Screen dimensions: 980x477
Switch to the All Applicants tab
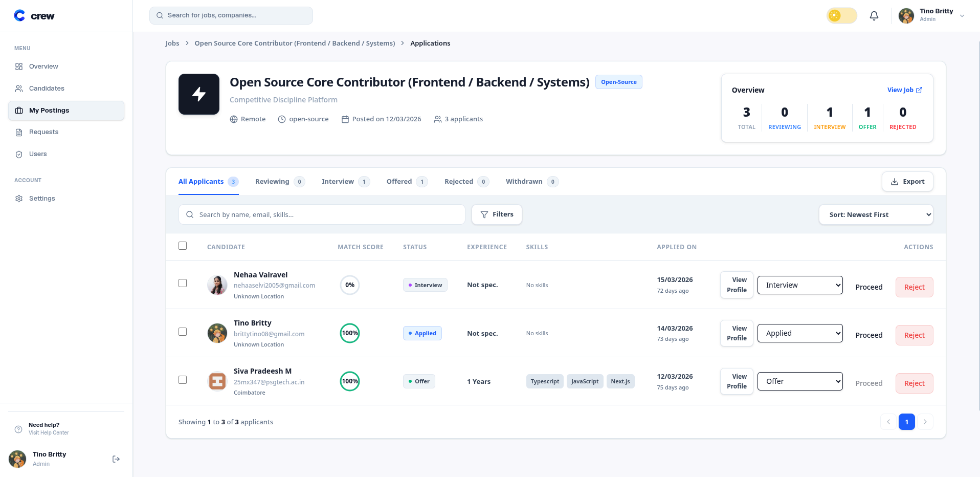point(209,182)
